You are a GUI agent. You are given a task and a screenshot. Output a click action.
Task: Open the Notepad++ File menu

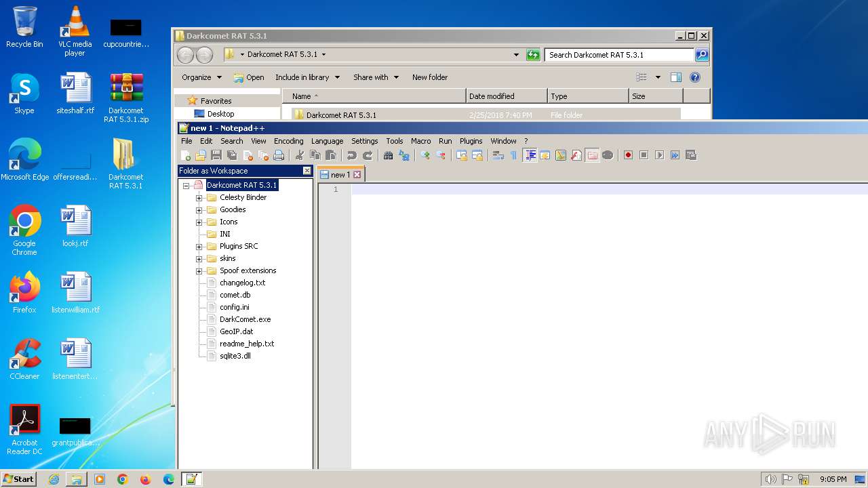coord(186,141)
